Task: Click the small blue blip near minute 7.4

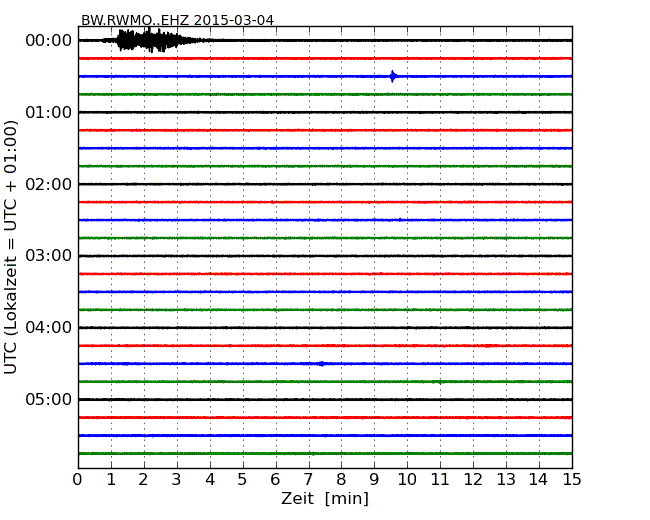Action: tap(321, 364)
